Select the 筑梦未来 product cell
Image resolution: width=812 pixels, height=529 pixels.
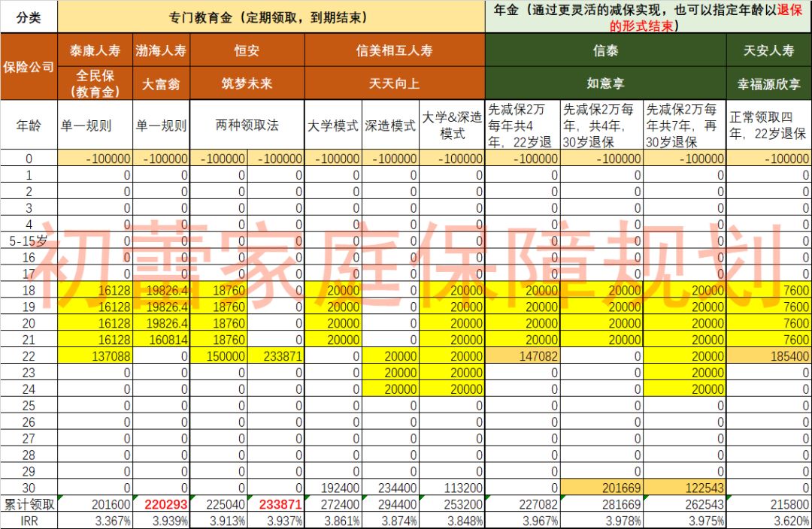(247, 83)
